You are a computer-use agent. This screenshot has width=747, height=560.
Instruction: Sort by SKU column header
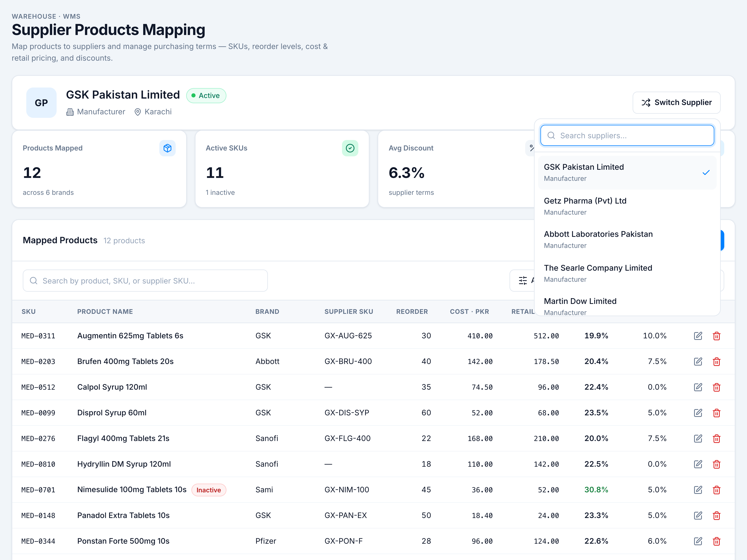click(29, 311)
